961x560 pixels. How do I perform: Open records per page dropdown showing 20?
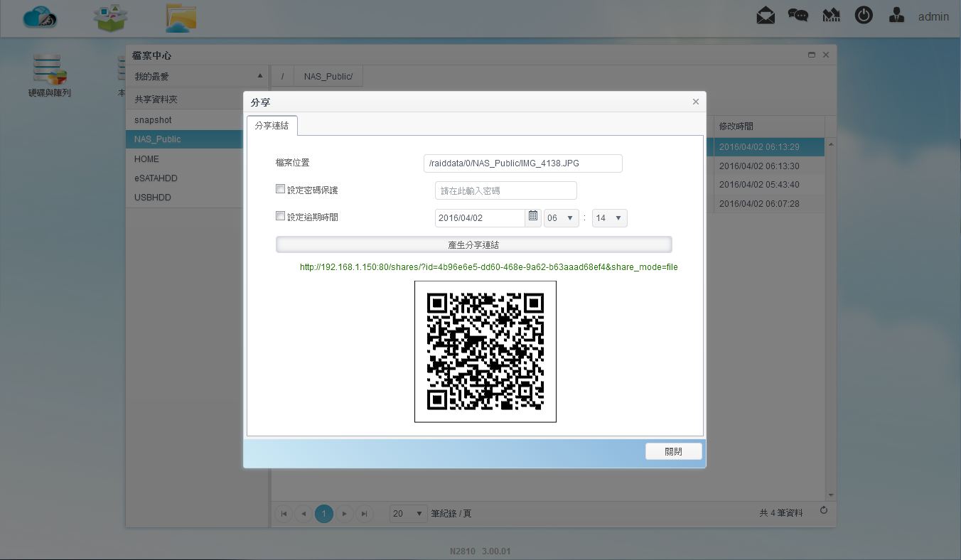point(409,513)
